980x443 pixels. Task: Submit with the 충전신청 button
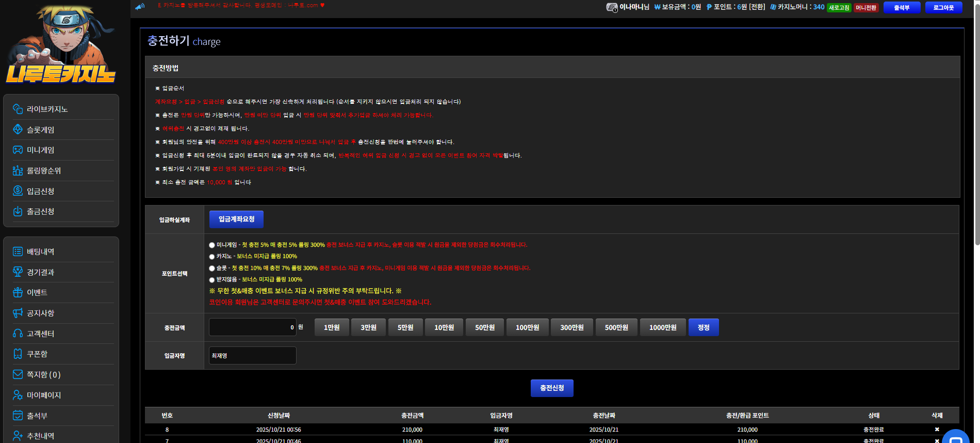[552, 388]
